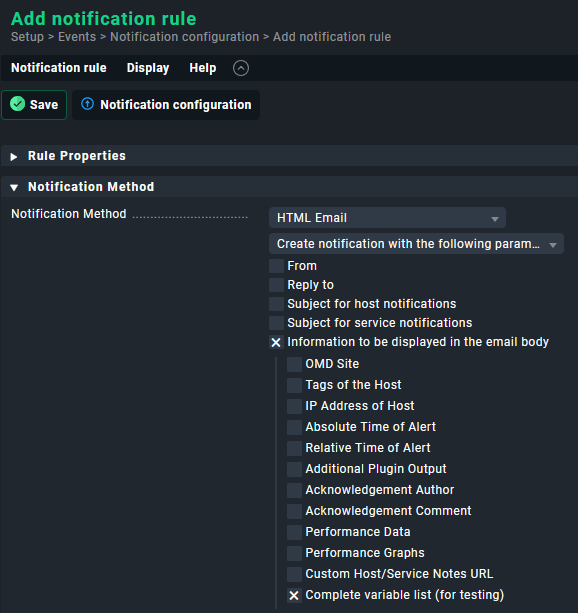The height and width of the screenshot is (613, 578).
Task: Collapse the menu bar with round chevron icon
Action: (241, 68)
